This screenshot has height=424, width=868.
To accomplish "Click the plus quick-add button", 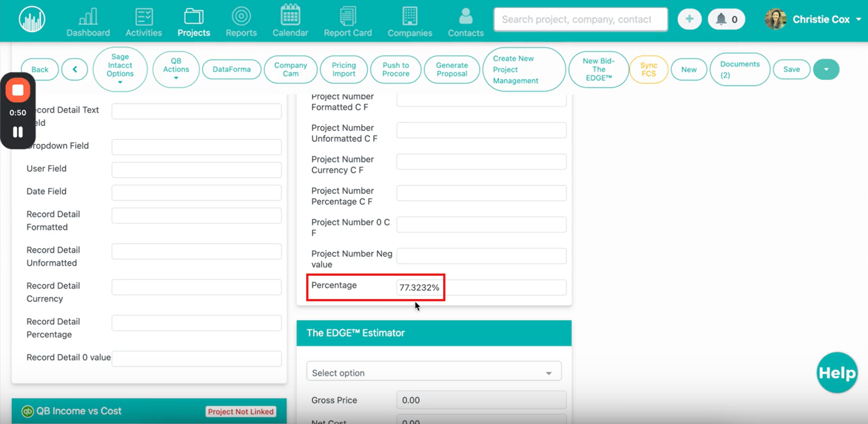I will coord(689,19).
